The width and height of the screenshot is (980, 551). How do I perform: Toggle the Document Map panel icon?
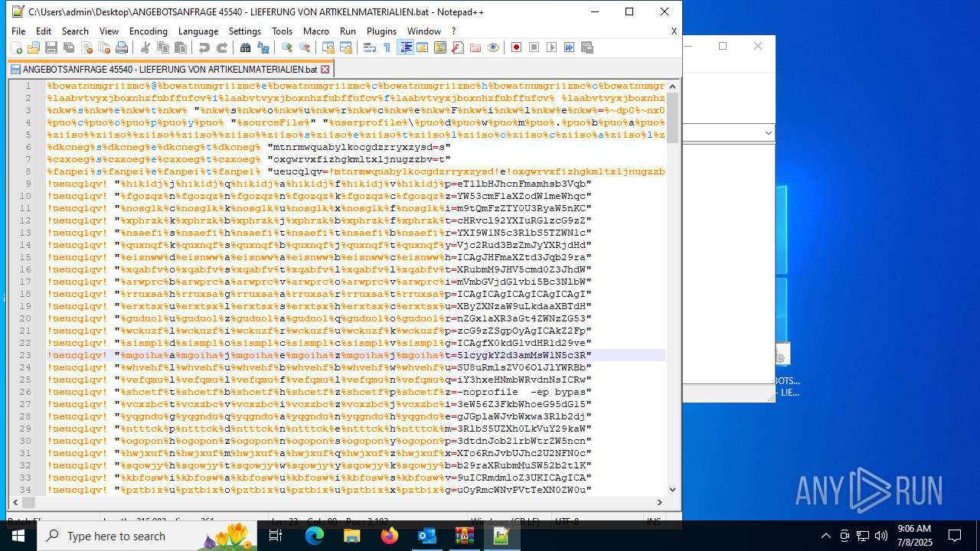click(440, 47)
